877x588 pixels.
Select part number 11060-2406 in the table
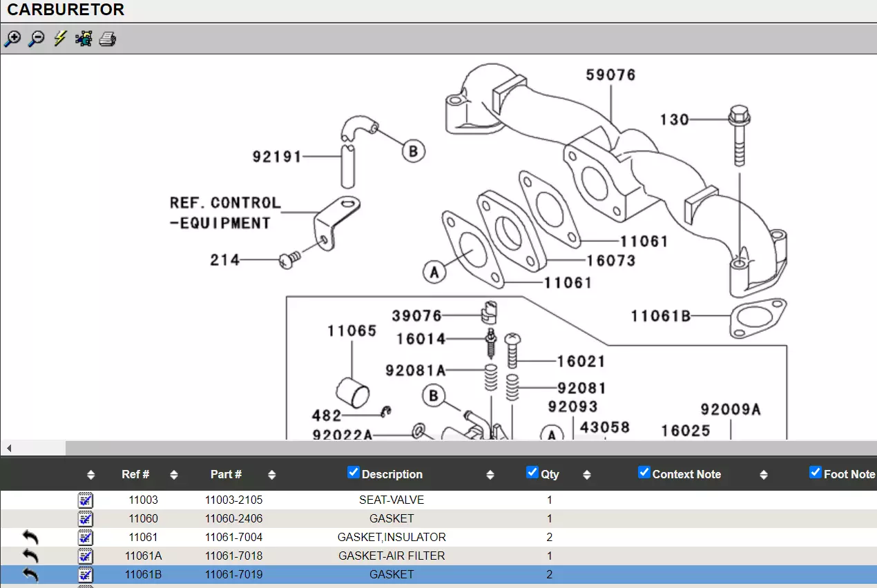tap(233, 518)
